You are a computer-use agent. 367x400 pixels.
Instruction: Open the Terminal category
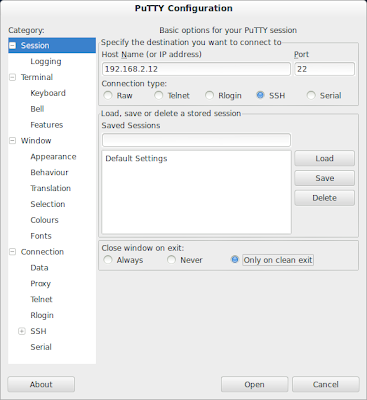click(37, 77)
